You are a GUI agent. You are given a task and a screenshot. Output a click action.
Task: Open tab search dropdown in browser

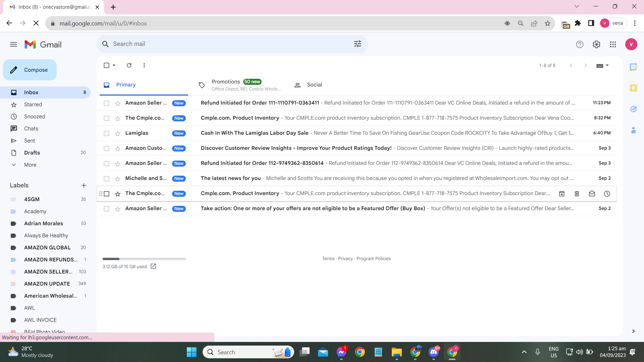[577, 6]
